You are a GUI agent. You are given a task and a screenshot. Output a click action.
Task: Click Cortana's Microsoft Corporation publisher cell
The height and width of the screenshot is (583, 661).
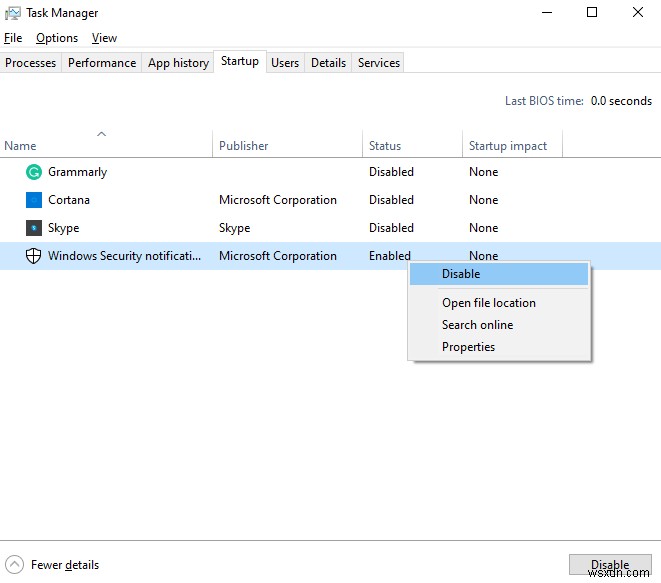coord(278,200)
